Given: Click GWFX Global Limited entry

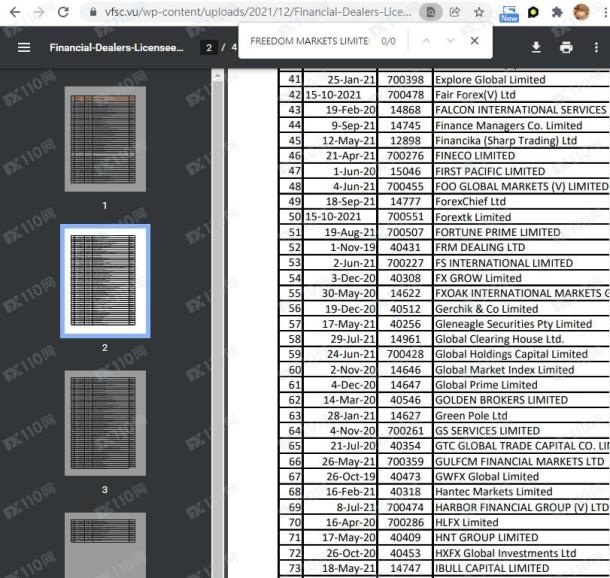Looking at the screenshot, I should (x=487, y=476).
